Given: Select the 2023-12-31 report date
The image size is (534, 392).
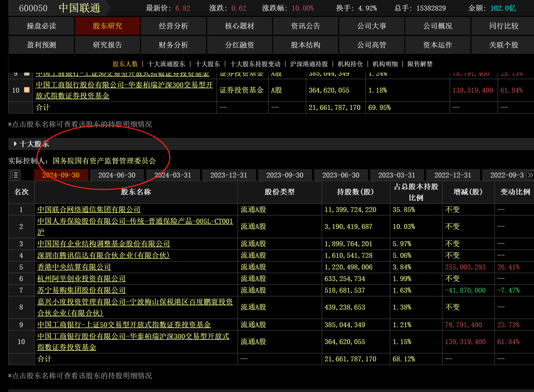Looking at the screenshot, I should click(x=229, y=175).
